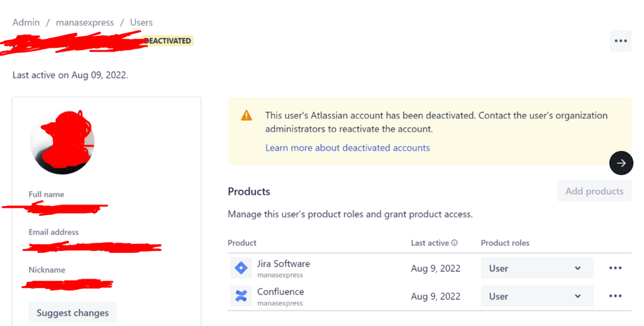Click the Product column header
The width and height of the screenshot is (644, 326).
click(x=242, y=243)
